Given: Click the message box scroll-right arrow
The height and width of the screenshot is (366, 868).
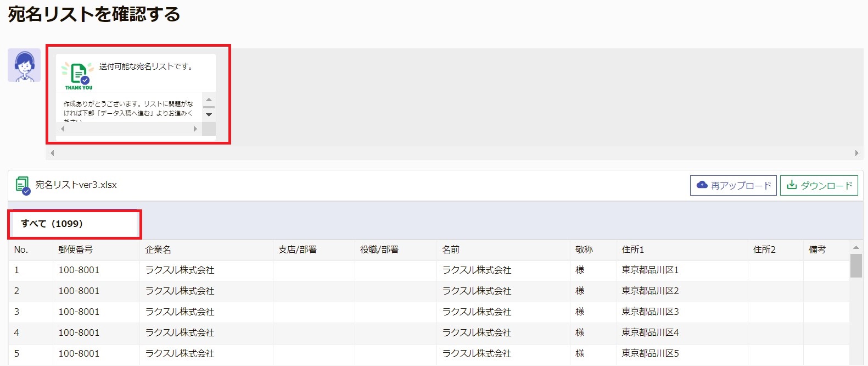Looking at the screenshot, I should point(195,129).
